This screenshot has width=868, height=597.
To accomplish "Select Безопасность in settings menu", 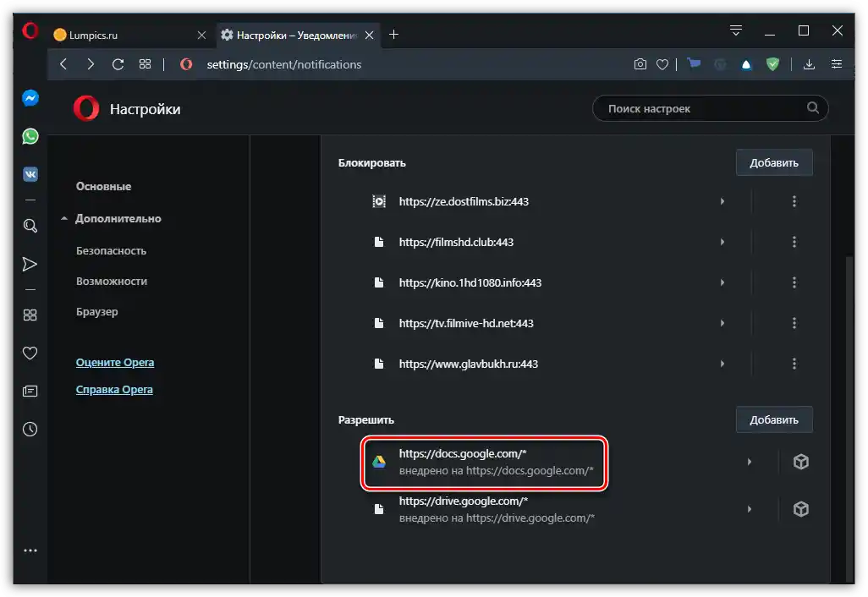I will (x=111, y=250).
